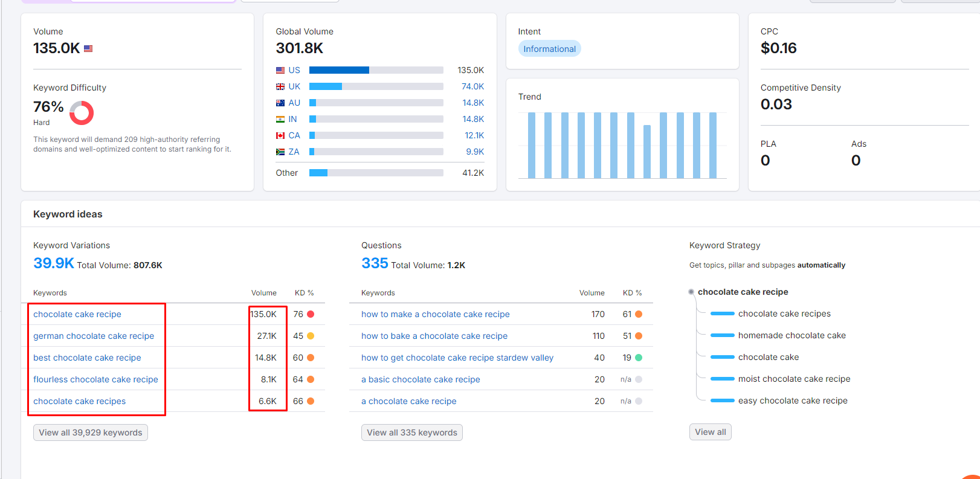Open chocolate cake recipes keyword link
This screenshot has height=479, width=980.
click(80, 401)
